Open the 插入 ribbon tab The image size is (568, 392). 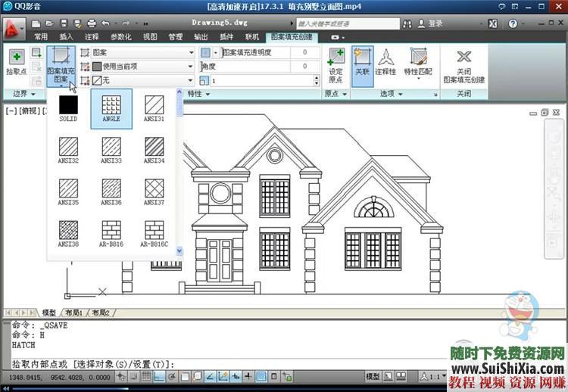pyautogui.click(x=66, y=36)
